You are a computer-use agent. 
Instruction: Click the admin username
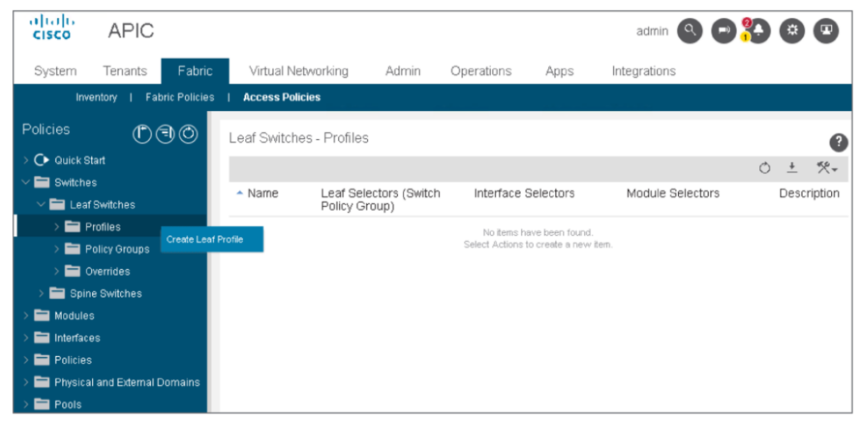[x=652, y=31]
